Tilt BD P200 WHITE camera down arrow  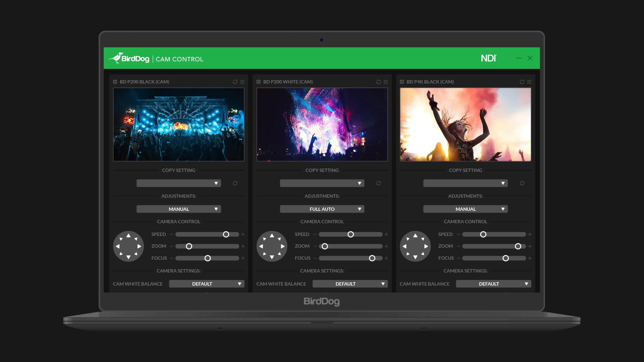click(x=272, y=257)
